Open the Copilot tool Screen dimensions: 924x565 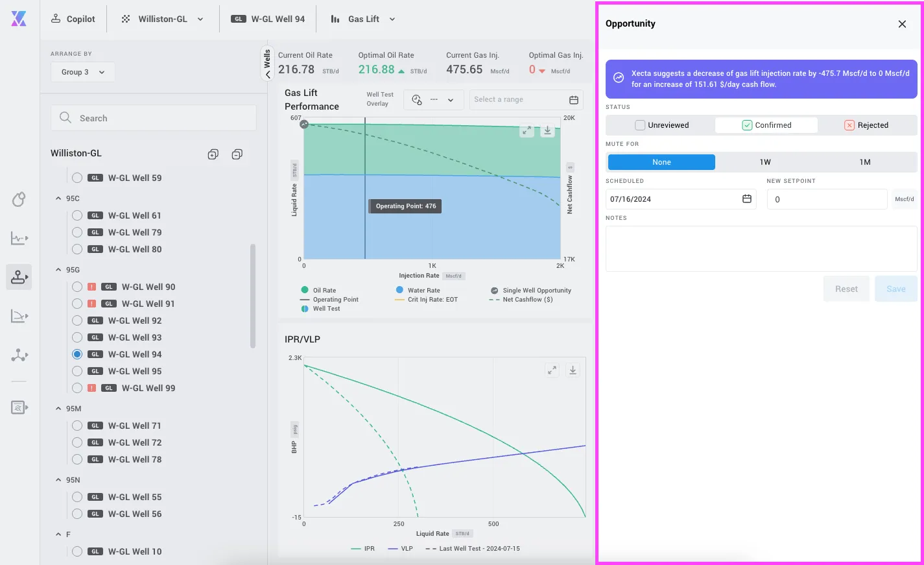point(73,19)
